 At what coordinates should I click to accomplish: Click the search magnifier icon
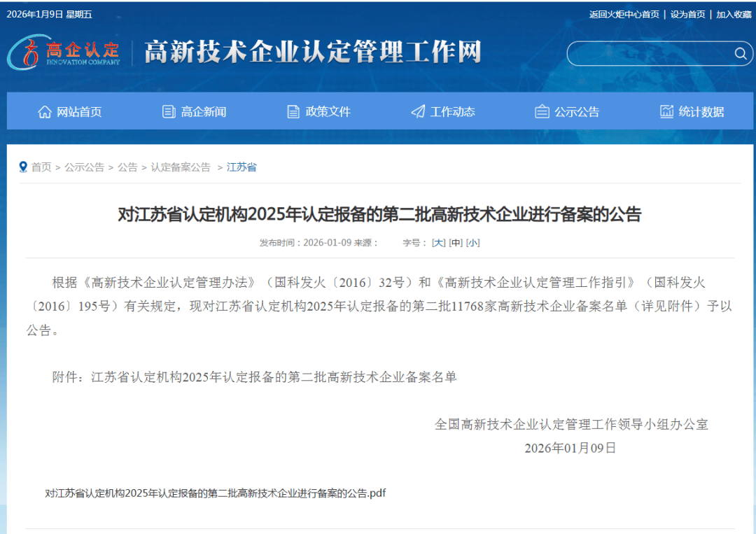(740, 54)
